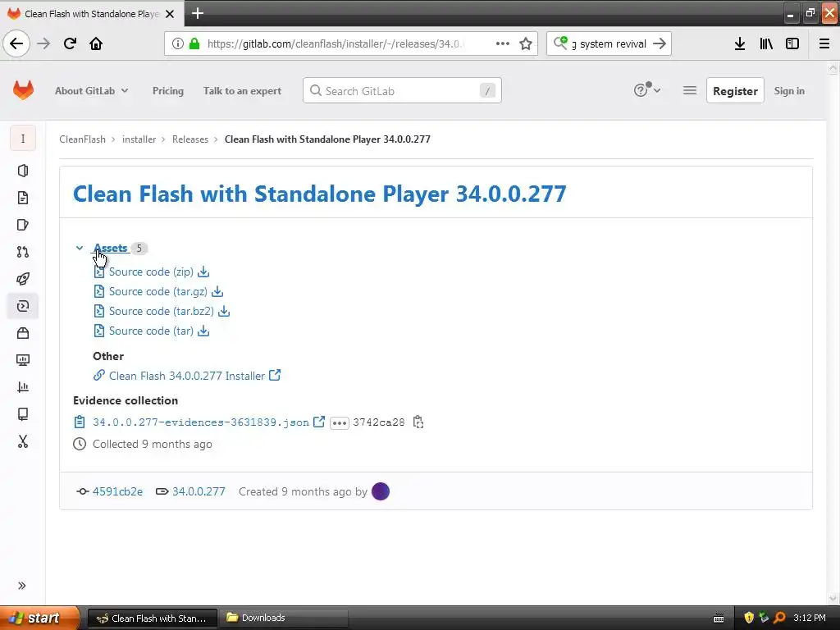Open a new browser tab
This screenshot has width=840, height=630.
coord(198,13)
